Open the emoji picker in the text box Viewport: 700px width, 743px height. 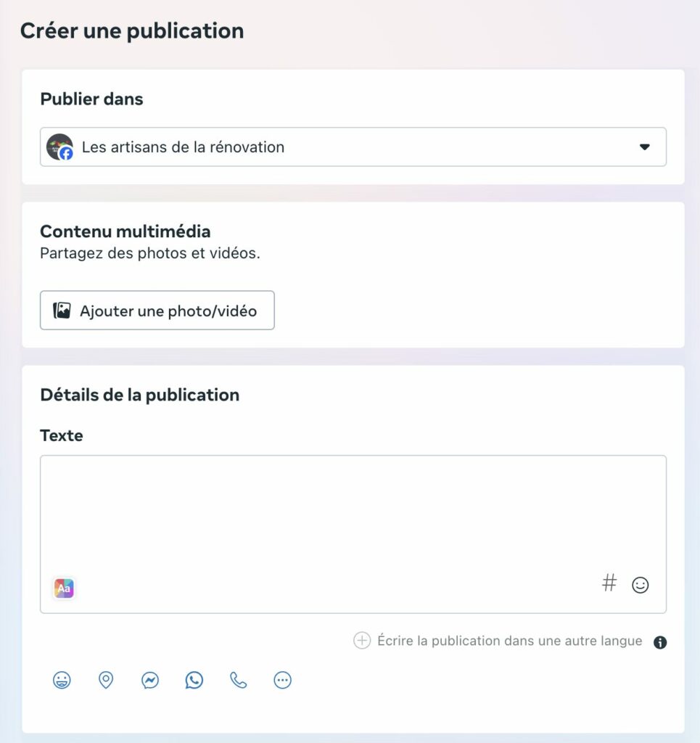pyautogui.click(x=640, y=585)
